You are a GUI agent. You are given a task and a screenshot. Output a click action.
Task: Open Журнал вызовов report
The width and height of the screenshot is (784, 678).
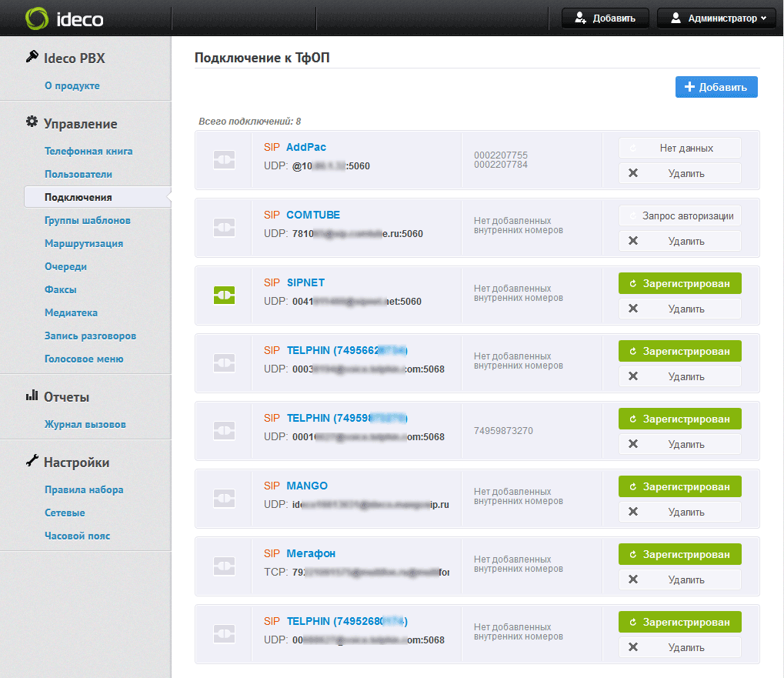click(x=85, y=424)
